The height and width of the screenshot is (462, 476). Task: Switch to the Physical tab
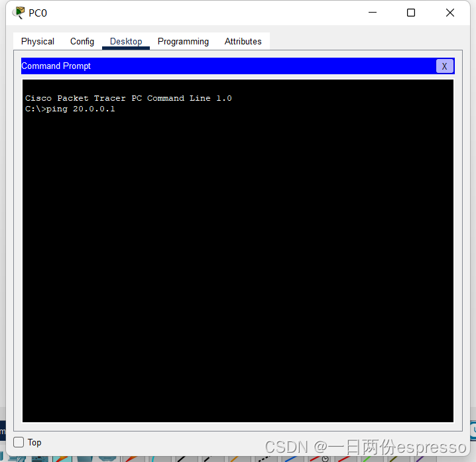pyautogui.click(x=38, y=41)
